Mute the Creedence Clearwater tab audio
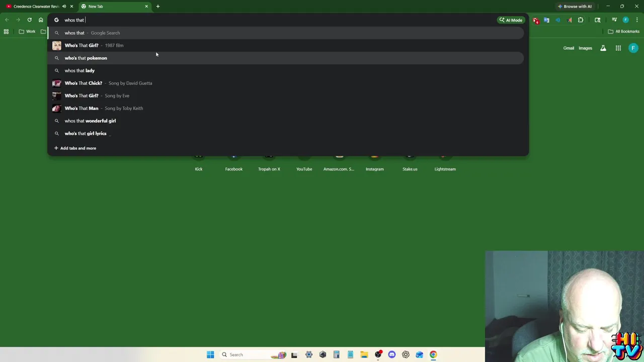Screen dimensions: 644x362 pos(64,7)
